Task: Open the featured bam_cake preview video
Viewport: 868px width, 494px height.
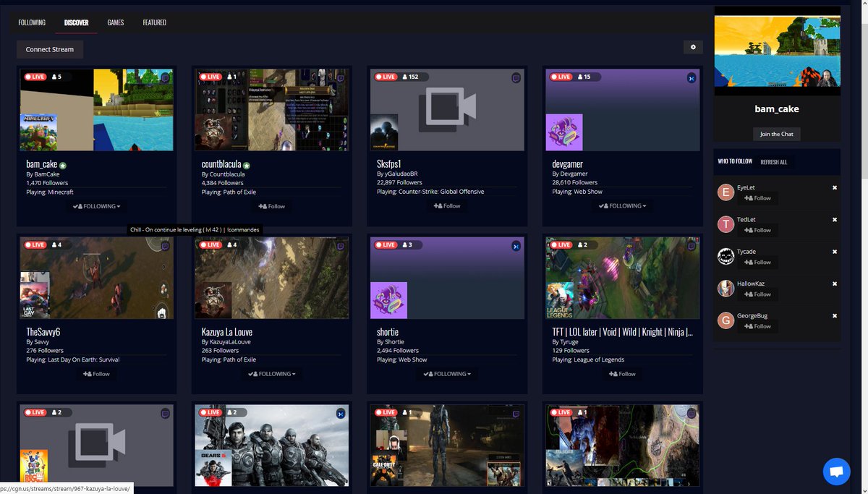Action: point(777,51)
